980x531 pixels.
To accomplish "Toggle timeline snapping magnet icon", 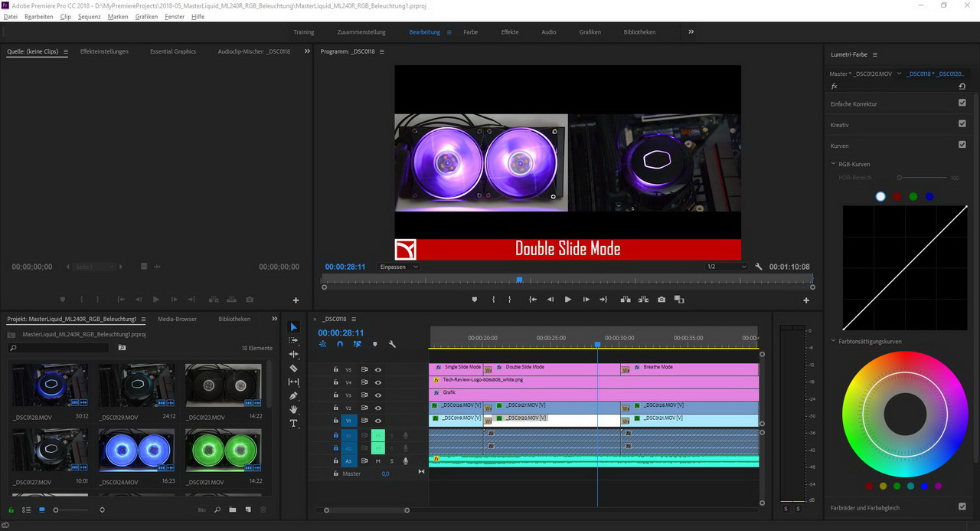I will click(340, 344).
